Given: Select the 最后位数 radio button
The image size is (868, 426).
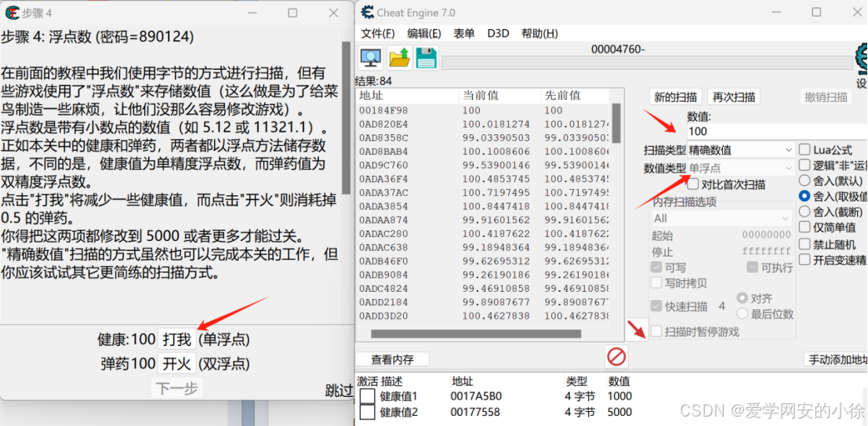Looking at the screenshot, I should pyautogui.click(x=742, y=314).
